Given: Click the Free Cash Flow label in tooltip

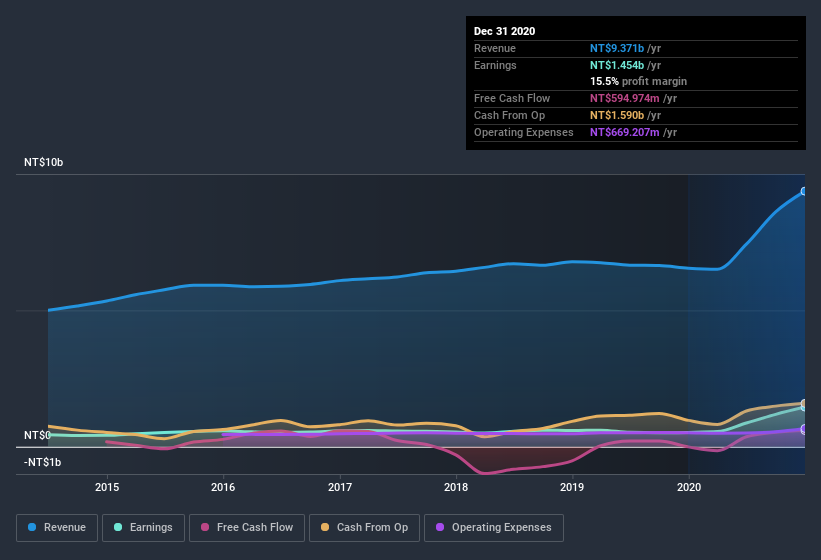Looking at the screenshot, I should (512, 98).
